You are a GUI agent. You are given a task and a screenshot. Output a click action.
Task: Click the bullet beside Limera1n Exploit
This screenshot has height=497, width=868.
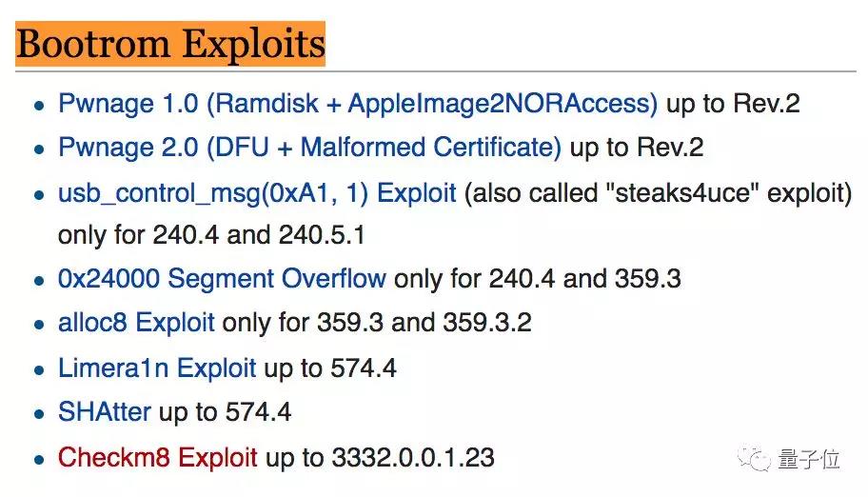[x=39, y=370]
